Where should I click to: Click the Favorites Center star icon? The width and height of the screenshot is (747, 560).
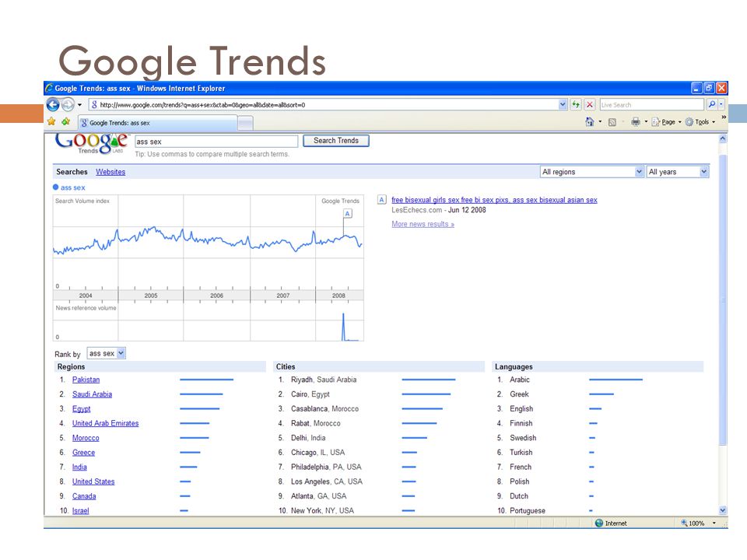pyautogui.click(x=51, y=122)
